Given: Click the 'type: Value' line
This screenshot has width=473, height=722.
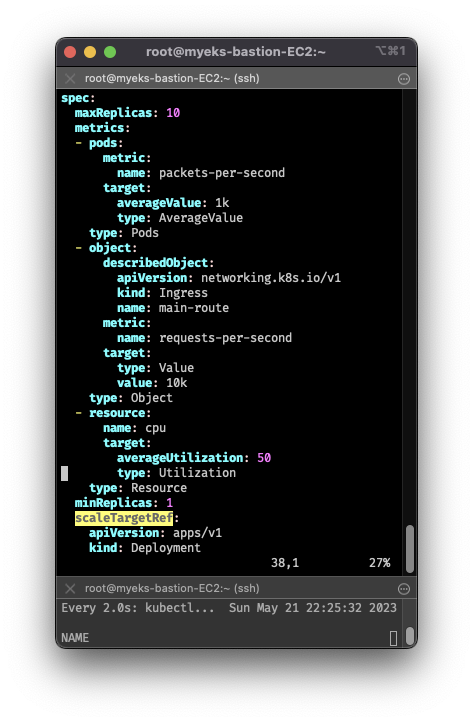Looking at the screenshot, I should (x=155, y=368).
